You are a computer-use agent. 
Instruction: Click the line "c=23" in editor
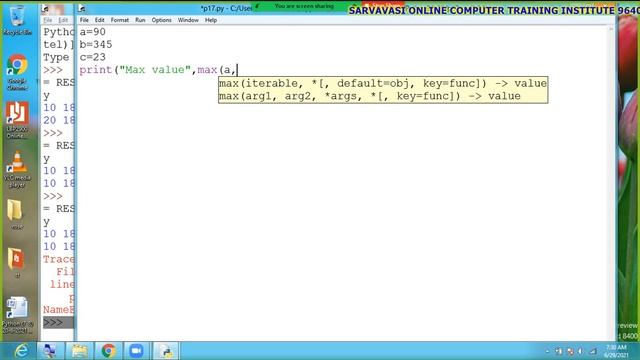coord(93,57)
